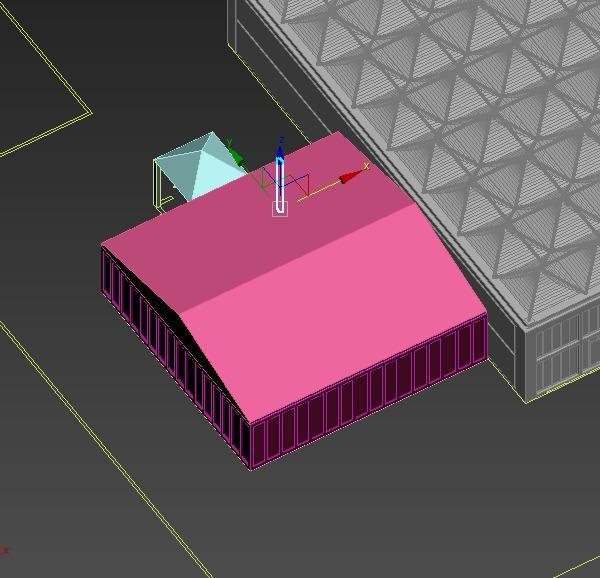600x578 pixels.
Task: Click the red X-axis arrow of the move gizmo
Action: [x=350, y=177]
